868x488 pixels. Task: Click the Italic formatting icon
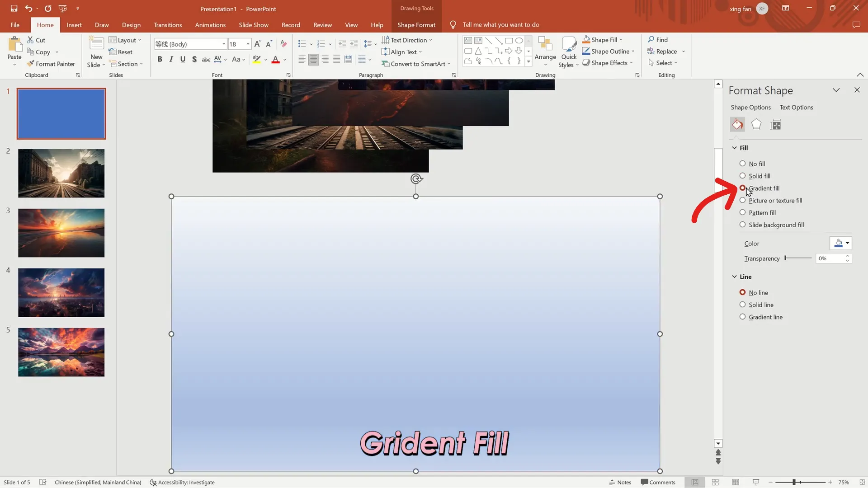coord(171,59)
